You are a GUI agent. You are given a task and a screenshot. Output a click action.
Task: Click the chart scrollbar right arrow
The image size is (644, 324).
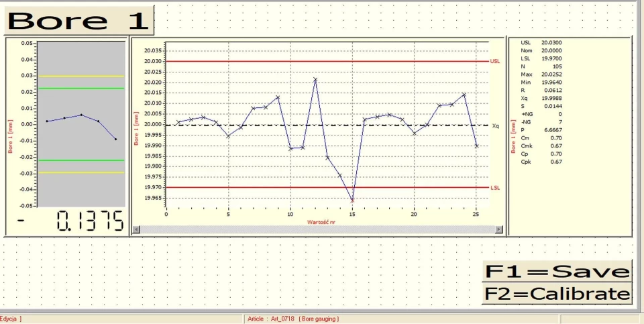click(498, 229)
